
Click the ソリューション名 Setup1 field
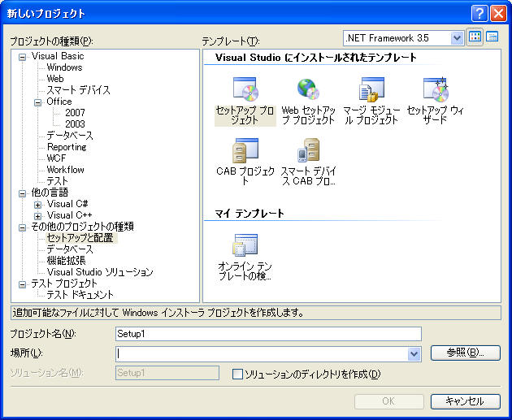[x=167, y=373]
